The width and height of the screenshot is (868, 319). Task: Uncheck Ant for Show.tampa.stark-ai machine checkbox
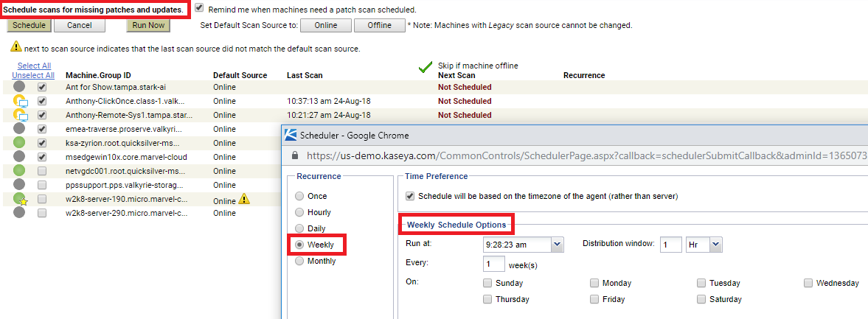pos(42,88)
